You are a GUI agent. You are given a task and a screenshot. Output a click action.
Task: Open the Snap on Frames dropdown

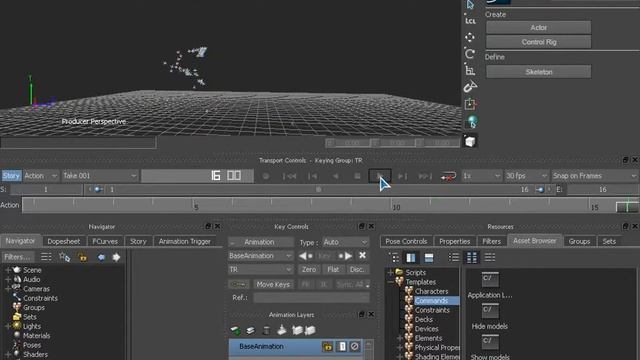594,176
